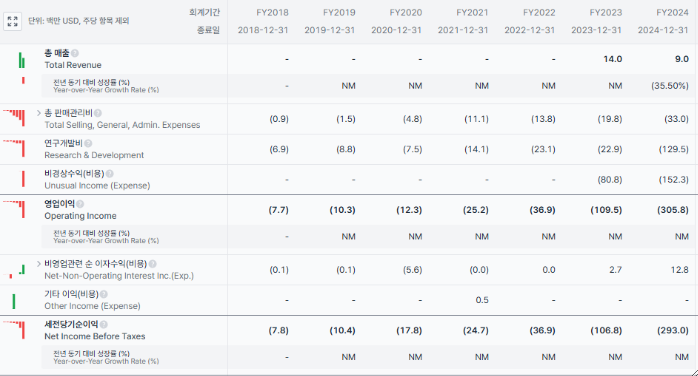Select the FY2020 column header

[406, 12]
